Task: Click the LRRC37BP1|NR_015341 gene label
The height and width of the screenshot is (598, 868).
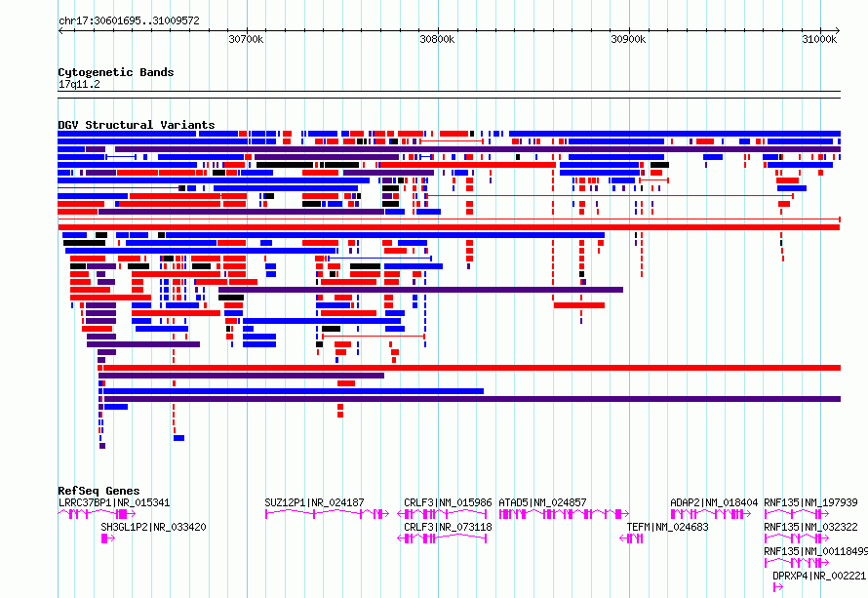Action: (x=114, y=502)
